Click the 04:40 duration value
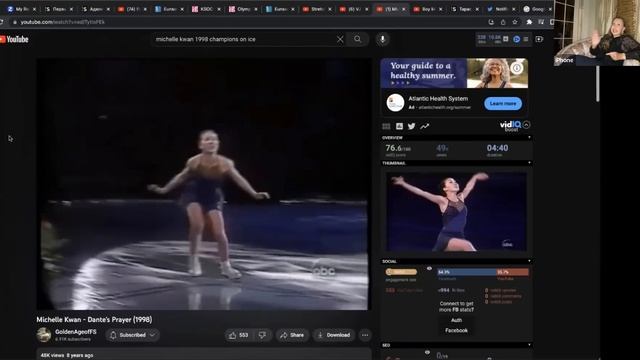The width and height of the screenshot is (640, 360). coord(497,148)
